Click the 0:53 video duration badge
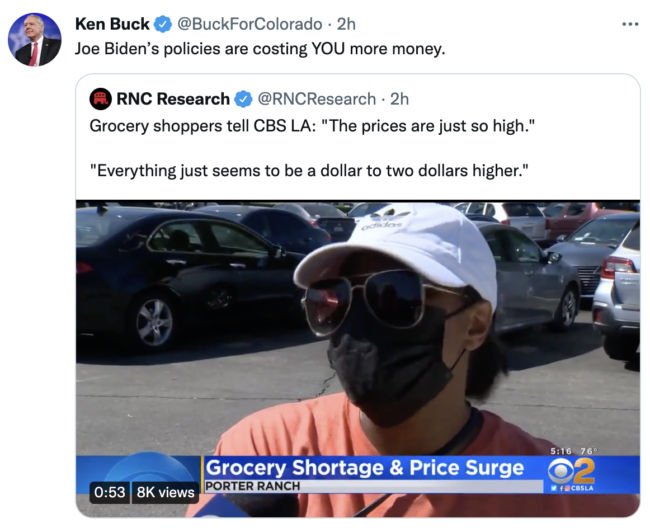The width and height of the screenshot is (650, 528). [110, 492]
